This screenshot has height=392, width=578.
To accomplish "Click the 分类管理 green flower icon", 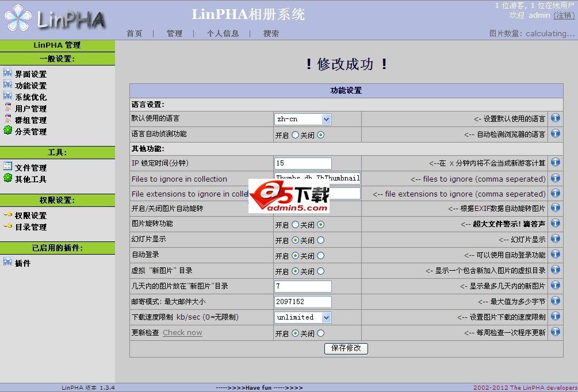I will (x=7, y=130).
